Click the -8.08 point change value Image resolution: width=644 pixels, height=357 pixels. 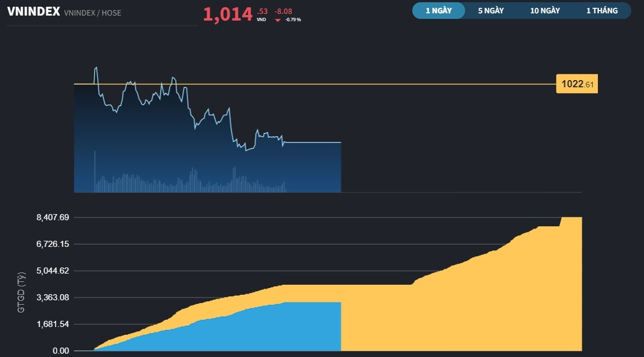(x=283, y=11)
